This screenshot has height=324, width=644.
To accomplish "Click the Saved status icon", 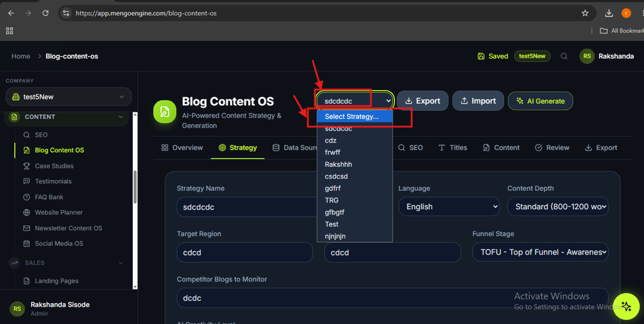I will pyautogui.click(x=481, y=56).
